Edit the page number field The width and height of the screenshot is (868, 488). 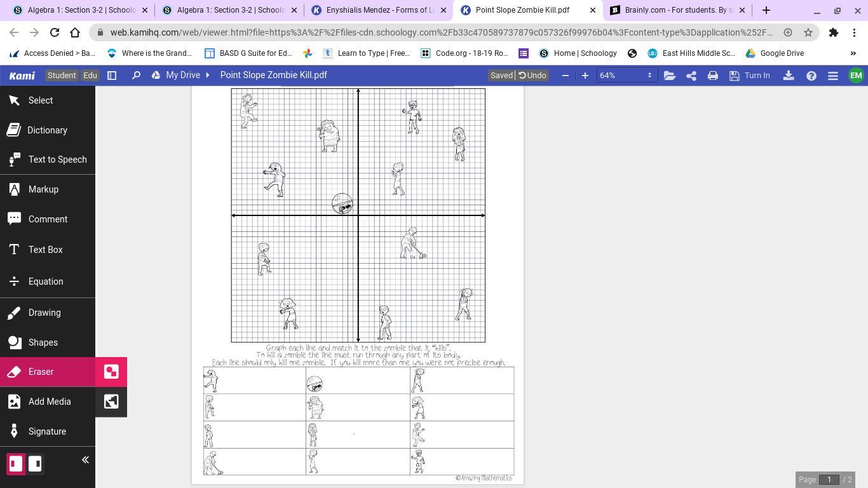(x=829, y=479)
